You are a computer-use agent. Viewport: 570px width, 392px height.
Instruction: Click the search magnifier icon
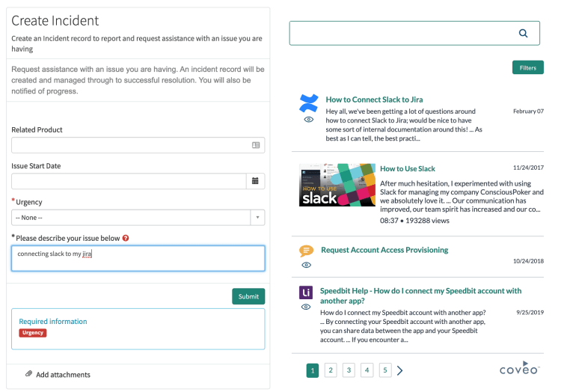coord(523,33)
